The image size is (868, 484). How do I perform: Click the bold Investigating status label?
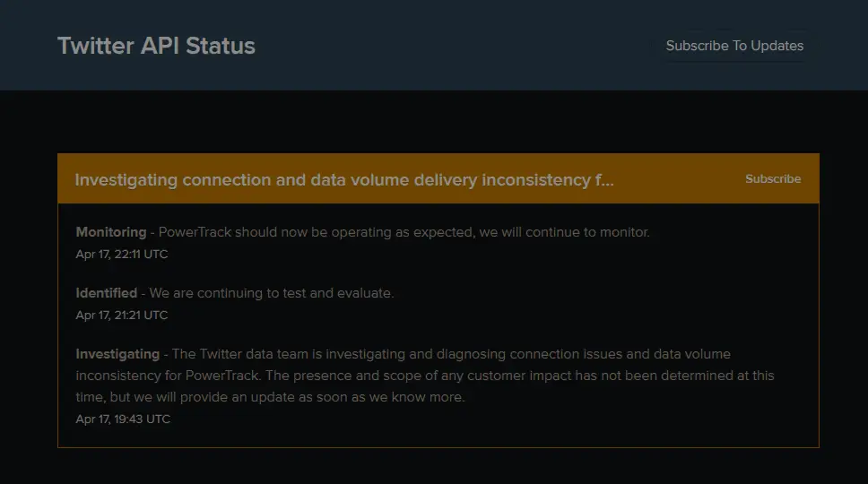pos(117,354)
